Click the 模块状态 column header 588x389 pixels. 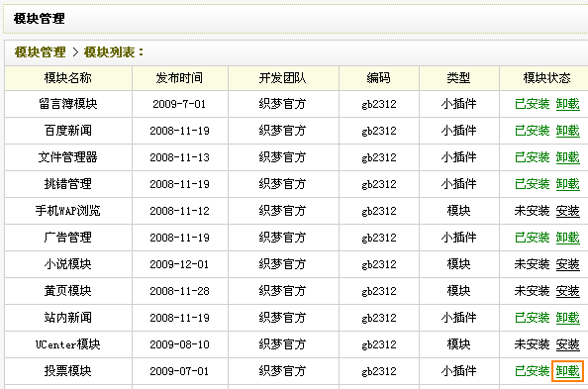[x=546, y=78]
